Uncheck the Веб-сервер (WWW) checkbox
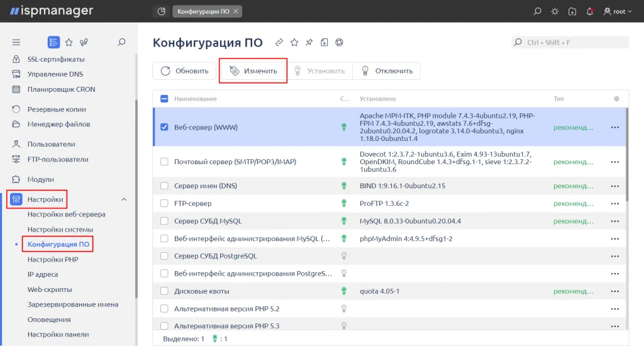 pyautogui.click(x=164, y=127)
